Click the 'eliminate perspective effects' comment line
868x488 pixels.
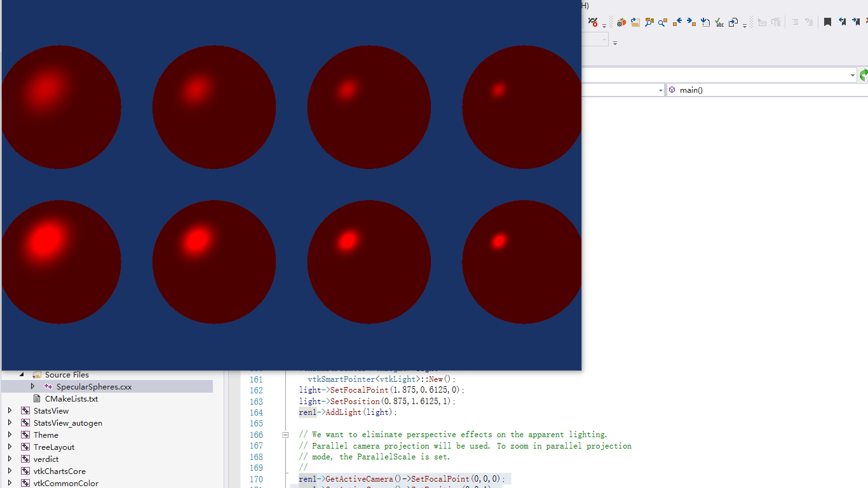[x=453, y=435]
